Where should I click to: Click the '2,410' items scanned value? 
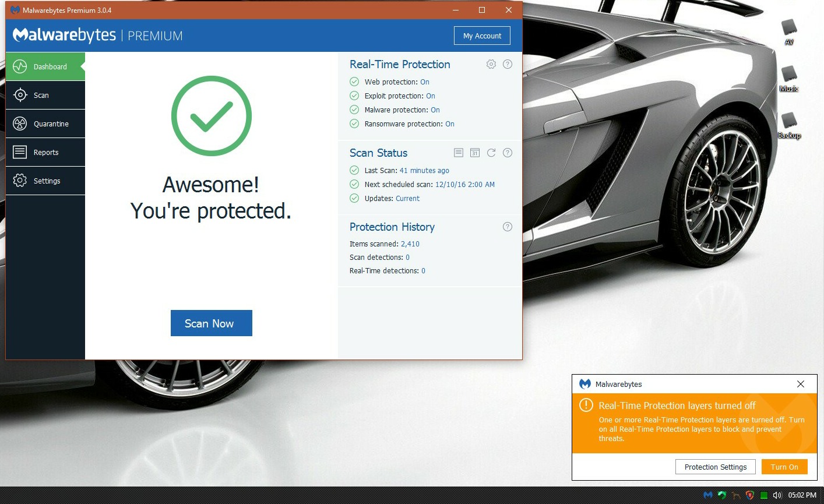pos(410,244)
